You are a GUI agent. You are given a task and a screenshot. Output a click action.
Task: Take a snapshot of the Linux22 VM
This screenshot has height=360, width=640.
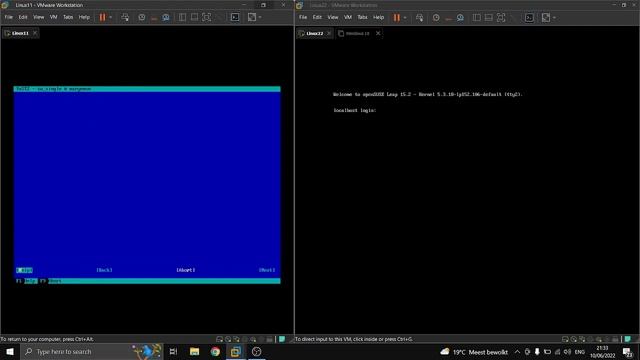point(436,18)
